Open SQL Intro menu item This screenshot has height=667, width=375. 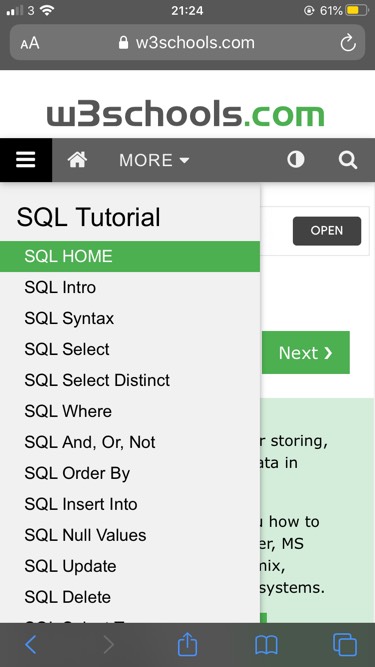[x=130, y=288]
